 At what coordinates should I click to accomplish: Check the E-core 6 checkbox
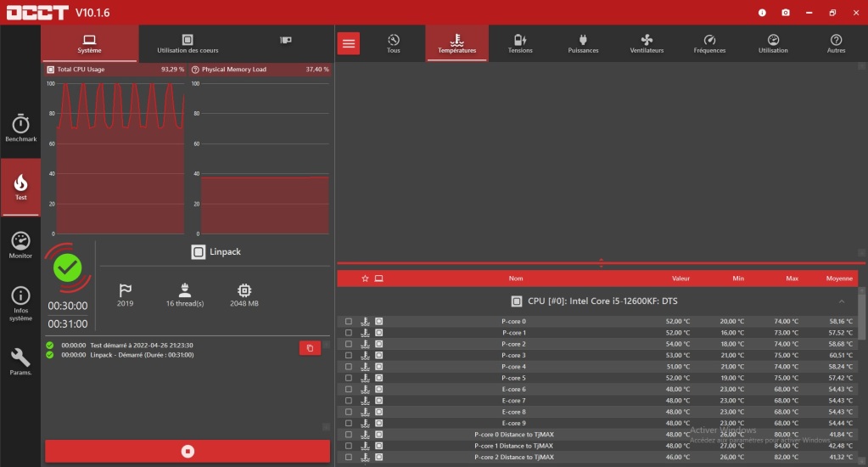pyautogui.click(x=348, y=389)
